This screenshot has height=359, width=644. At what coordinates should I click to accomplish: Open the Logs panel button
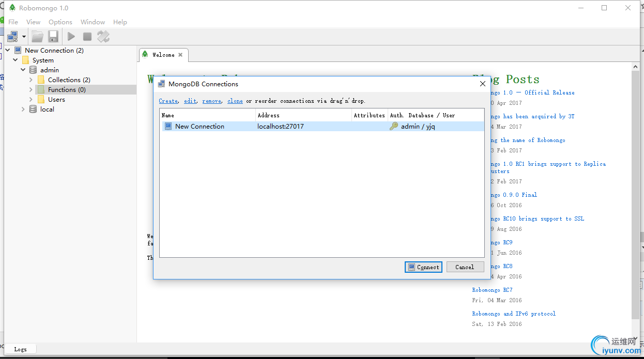20,349
